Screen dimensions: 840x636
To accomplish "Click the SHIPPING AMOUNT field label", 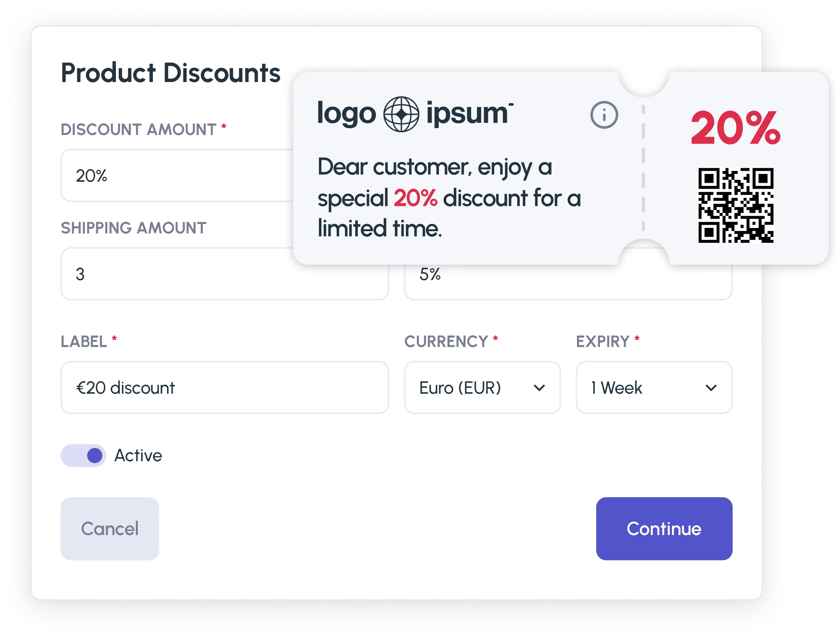I will (x=134, y=228).
